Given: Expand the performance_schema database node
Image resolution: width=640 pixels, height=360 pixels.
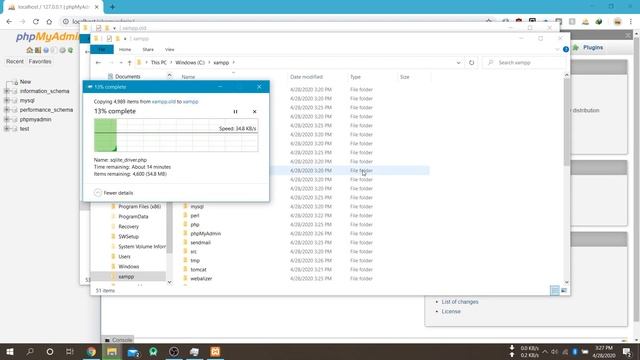Looking at the screenshot, I should pyautogui.click(x=6, y=110).
